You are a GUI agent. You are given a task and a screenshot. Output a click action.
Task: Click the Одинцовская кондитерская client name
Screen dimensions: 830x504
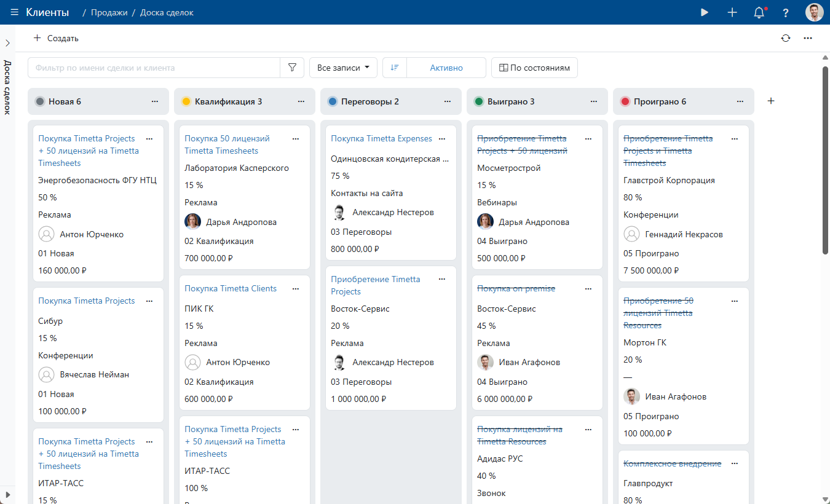(390, 159)
